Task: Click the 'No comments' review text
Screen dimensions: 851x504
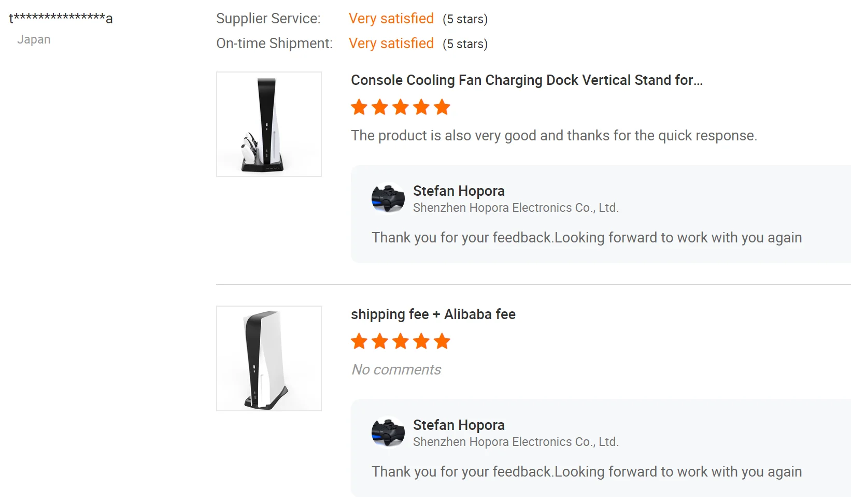Action: point(396,370)
